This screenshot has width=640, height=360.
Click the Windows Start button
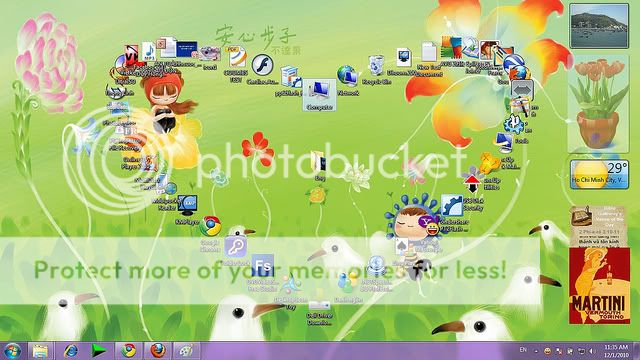pyautogui.click(x=12, y=351)
